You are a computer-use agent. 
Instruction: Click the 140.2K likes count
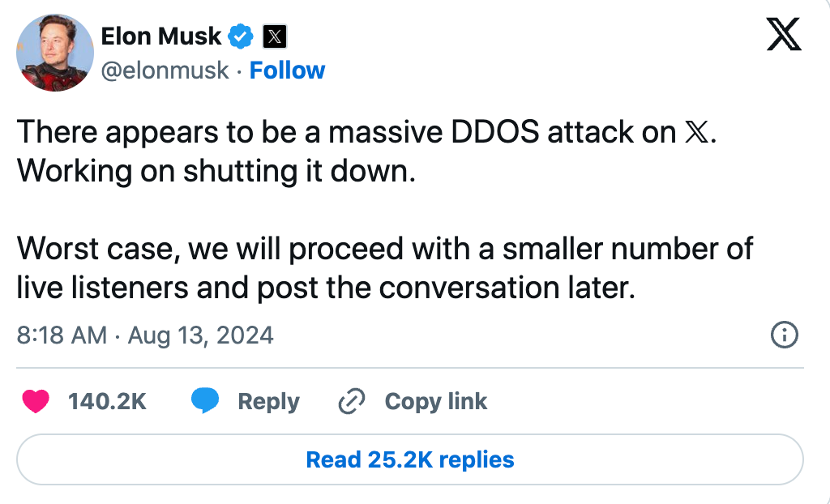coord(107,401)
